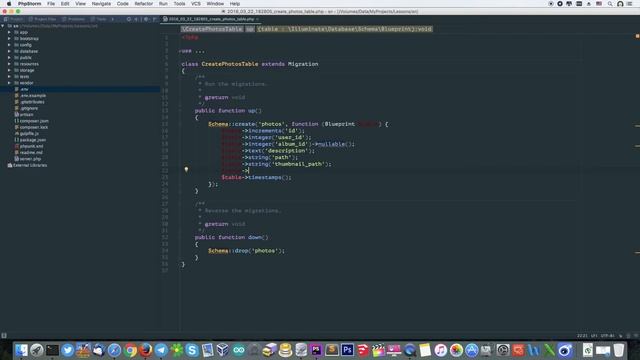Open the Help menu
The width and height of the screenshot is (640, 360).
click(235, 4)
